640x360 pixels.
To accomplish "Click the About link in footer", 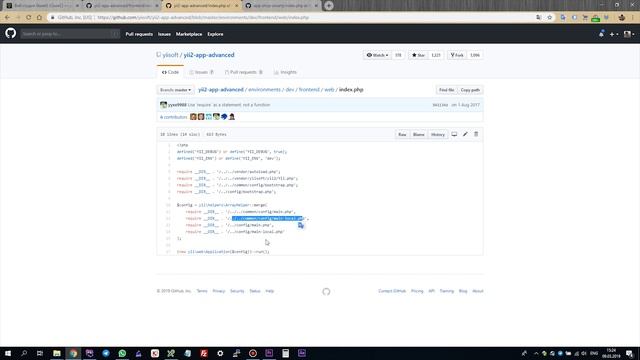I will tap(478, 291).
